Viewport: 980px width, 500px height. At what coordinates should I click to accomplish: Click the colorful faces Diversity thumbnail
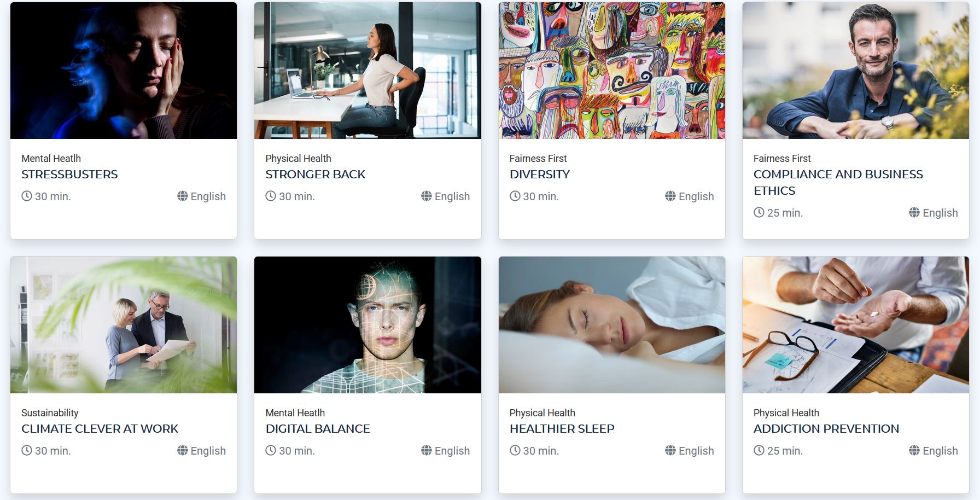point(612,71)
